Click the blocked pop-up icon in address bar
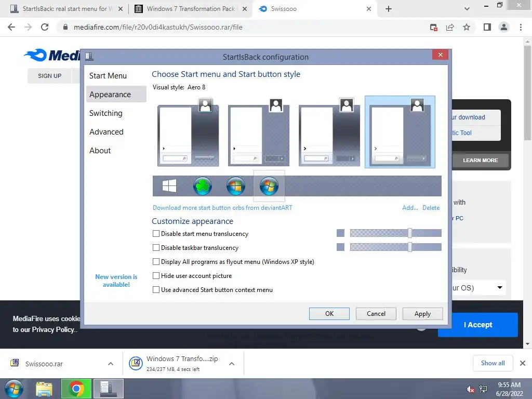The height and width of the screenshot is (399, 532). pos(433,27)
